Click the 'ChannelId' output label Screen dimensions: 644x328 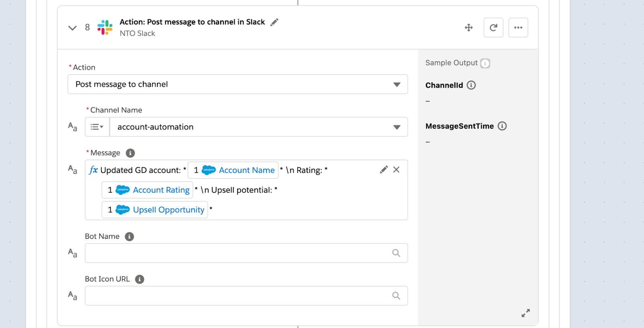[x=444, y=85]
